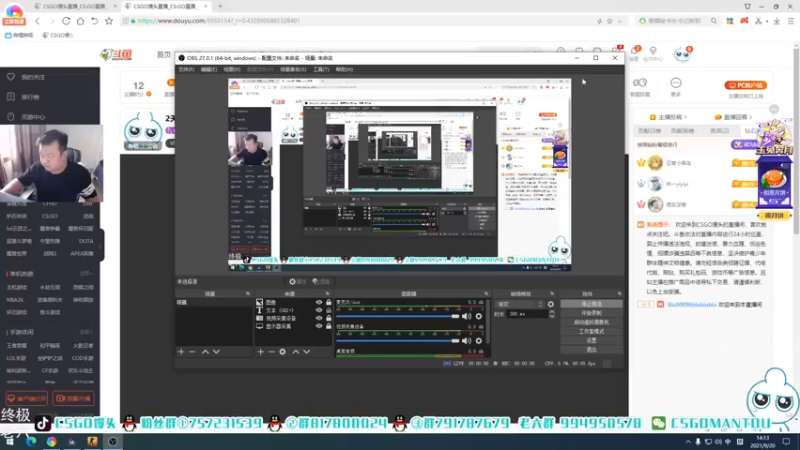Increase transition duration with up arrow
Screen dimensions: 800x450
[x=552, y=312]
